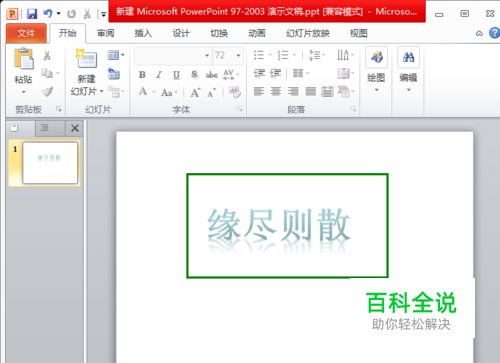Viewport: 500px width, 363px height.
Task: Switch to the 插入 (Insert) tab
Action: point(143,33)
